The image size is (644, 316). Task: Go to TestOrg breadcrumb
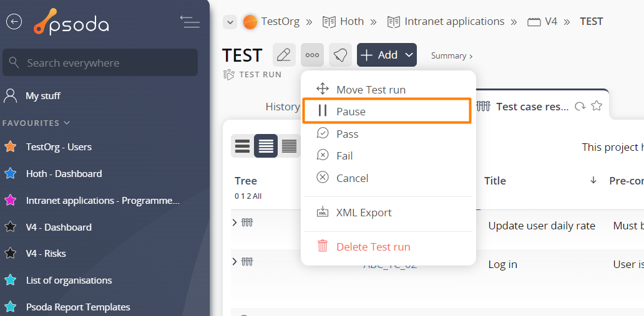pyautogui.click(x=280, y=21)
